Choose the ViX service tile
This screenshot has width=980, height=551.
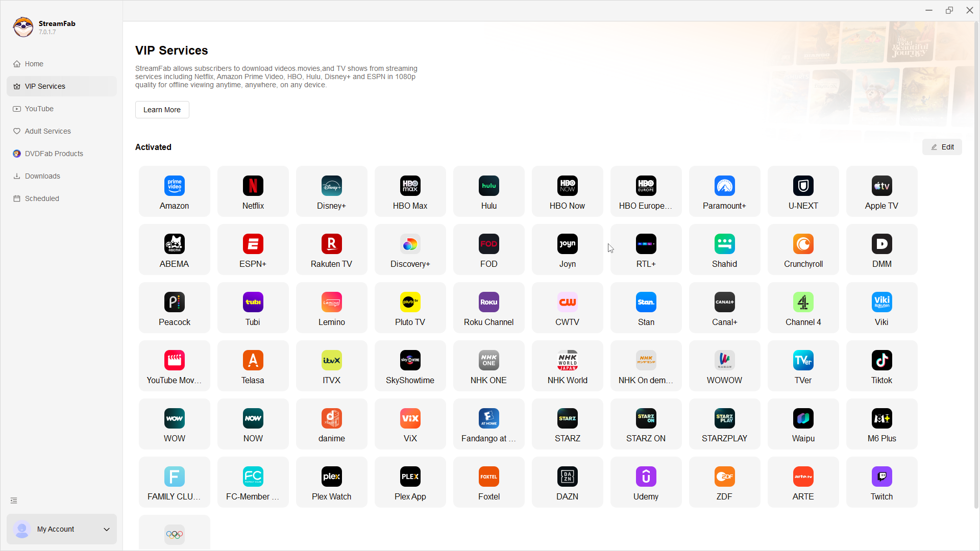(x=410, y=424)
